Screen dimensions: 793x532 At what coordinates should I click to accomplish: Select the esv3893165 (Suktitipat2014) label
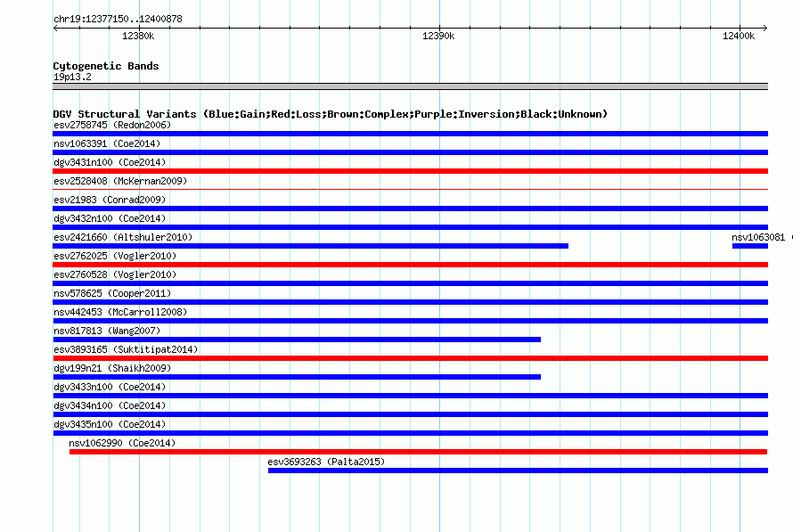[126, 349]
